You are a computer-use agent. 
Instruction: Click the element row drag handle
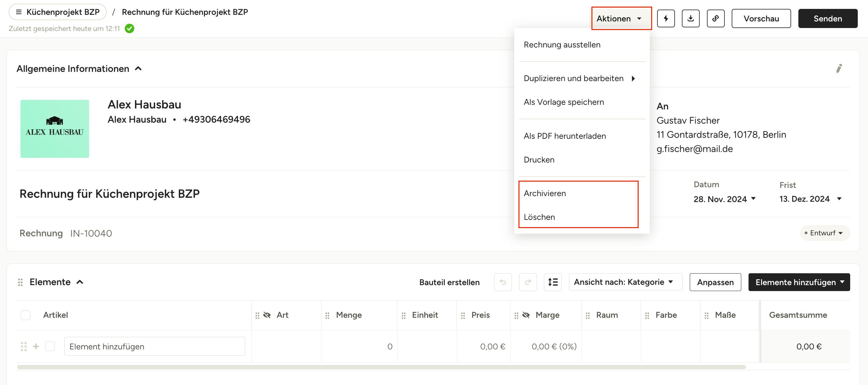23,346
